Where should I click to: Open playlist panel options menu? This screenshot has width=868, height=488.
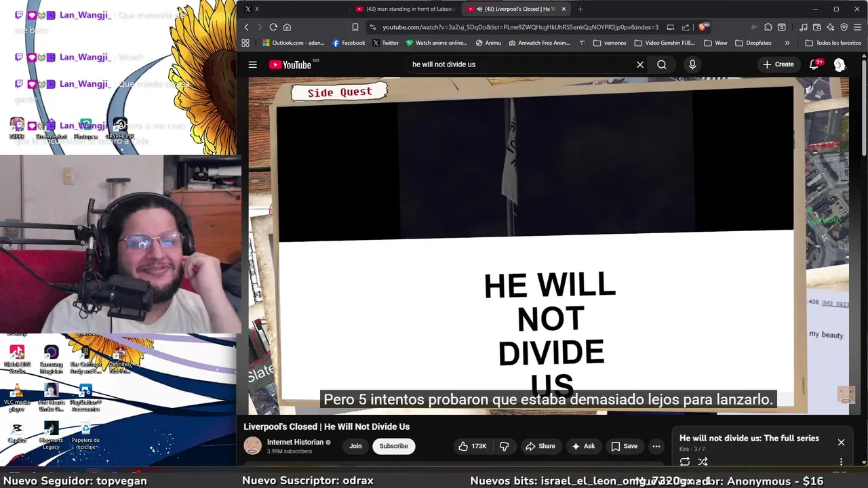click(841, 462)
